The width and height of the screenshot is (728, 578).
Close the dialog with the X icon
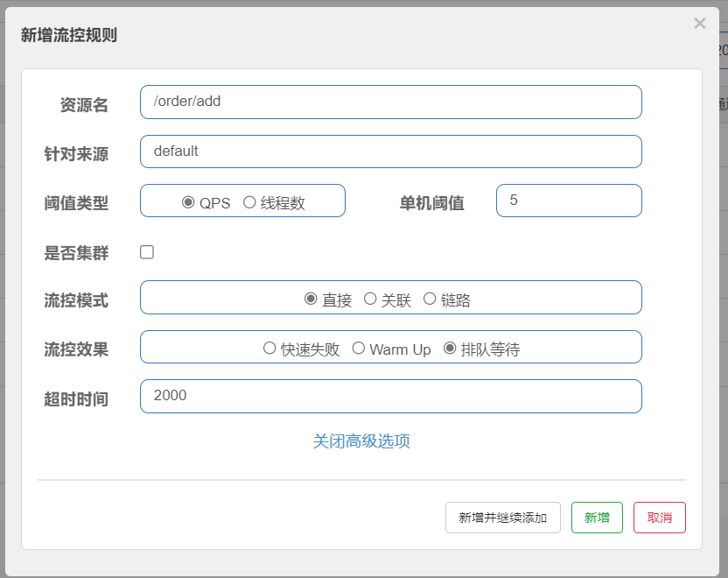(x=699, y=24)
